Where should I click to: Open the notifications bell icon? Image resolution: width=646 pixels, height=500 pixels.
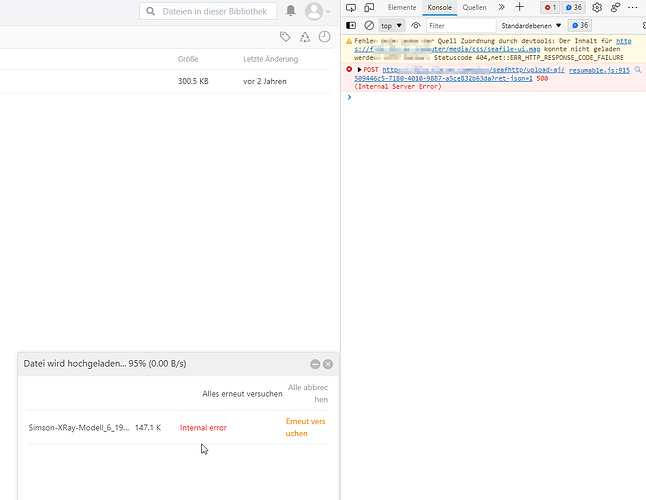tap(291, 11)
